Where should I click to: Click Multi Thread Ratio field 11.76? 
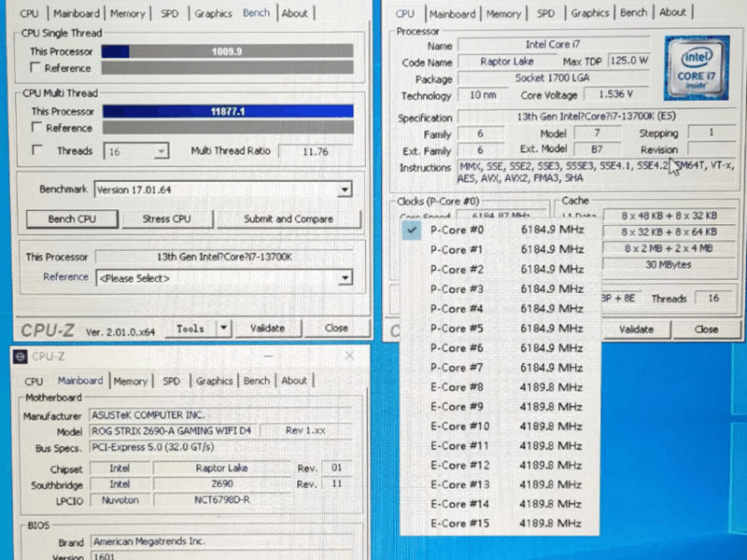tap(316, 151)
